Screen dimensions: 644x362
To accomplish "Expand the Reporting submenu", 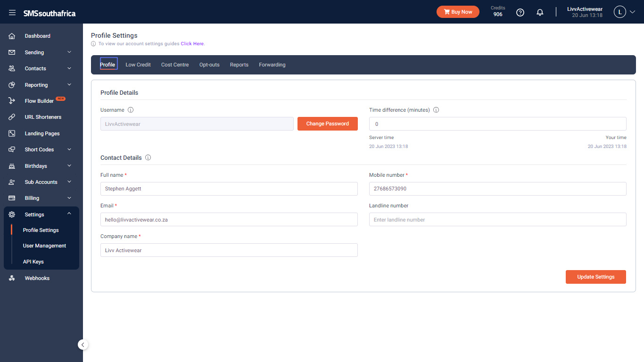I will pyautogui.click(x=69, y=84).
